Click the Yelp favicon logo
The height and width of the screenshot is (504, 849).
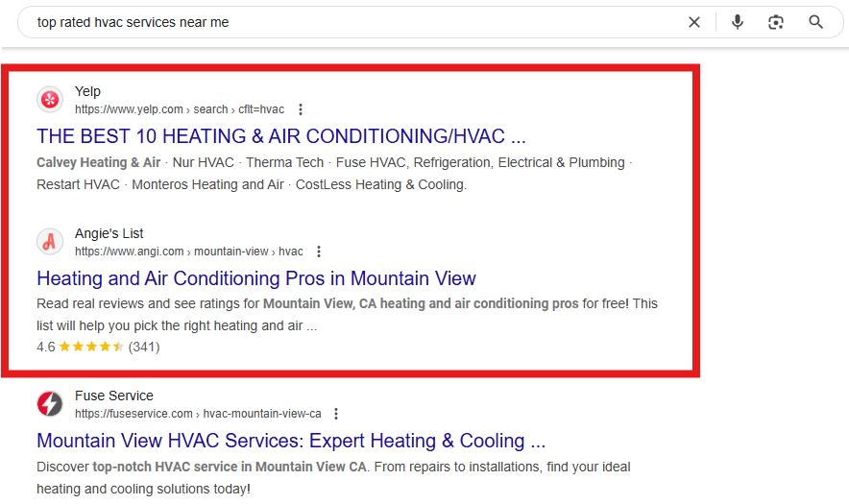50,100
